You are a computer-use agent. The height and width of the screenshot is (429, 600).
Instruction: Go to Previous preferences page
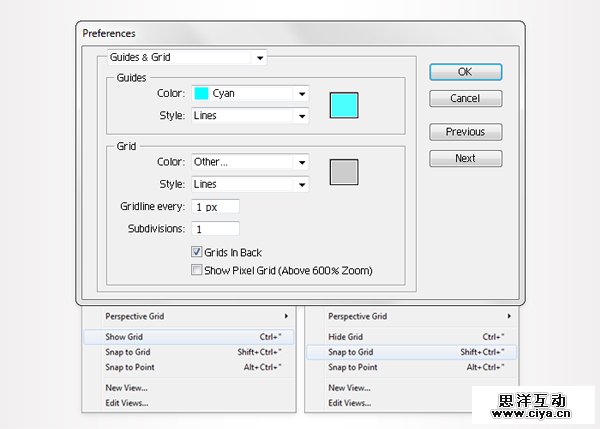pos(465,132)
